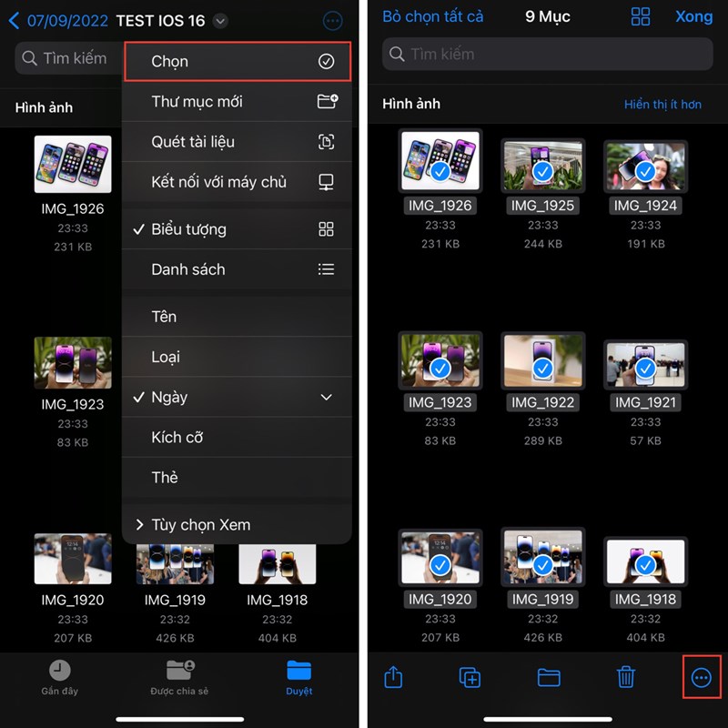Tap the grid layout icon near Xong
Image resolution: width=728 pixels, height=728 pixels.
pos(641,16)
